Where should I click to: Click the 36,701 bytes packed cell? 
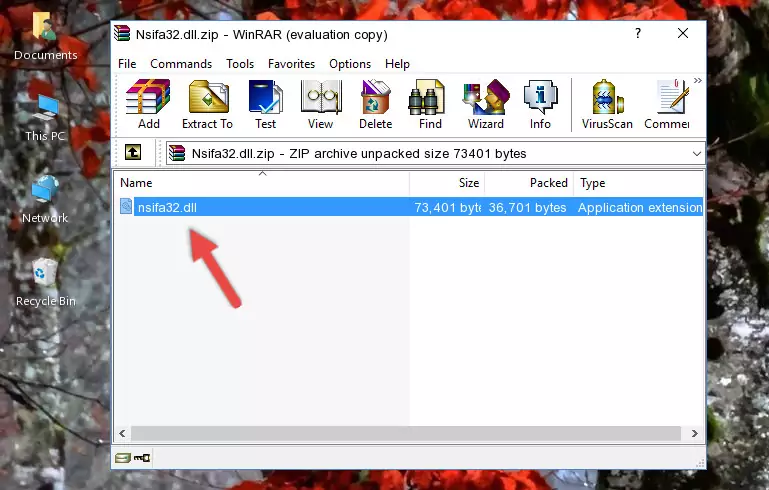[527, 207]
